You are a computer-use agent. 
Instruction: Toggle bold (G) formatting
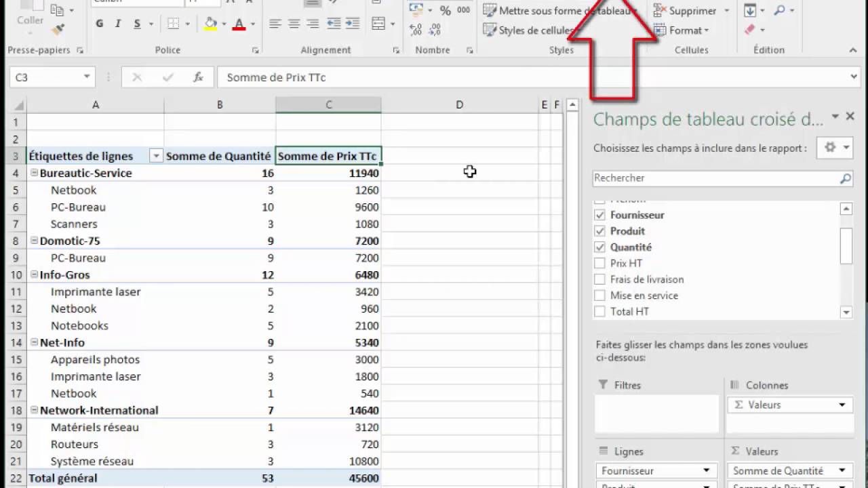[100, 24]
